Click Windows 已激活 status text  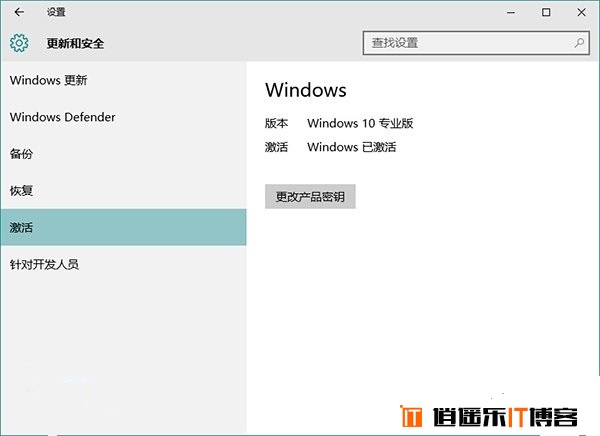pos(352,147)
